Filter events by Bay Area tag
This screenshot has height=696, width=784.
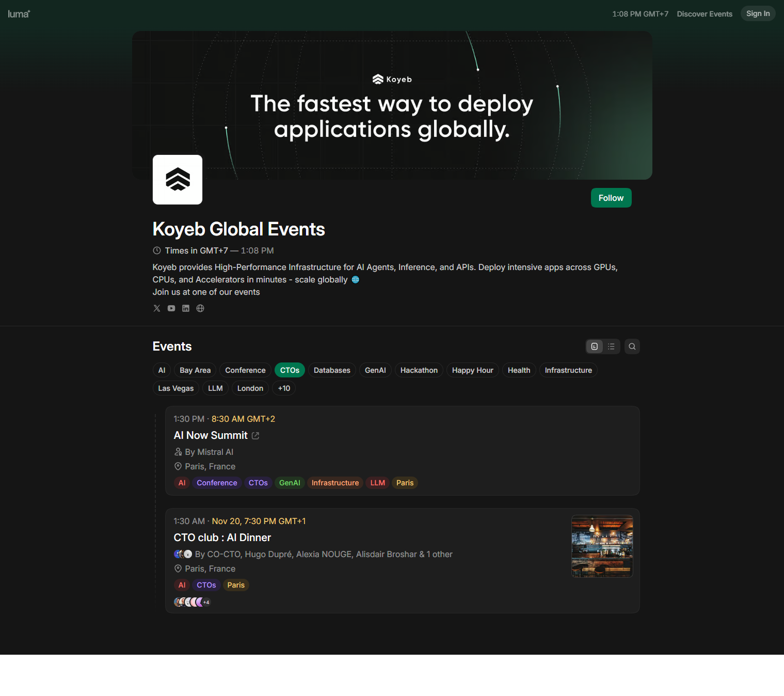(x=195, y=370)
